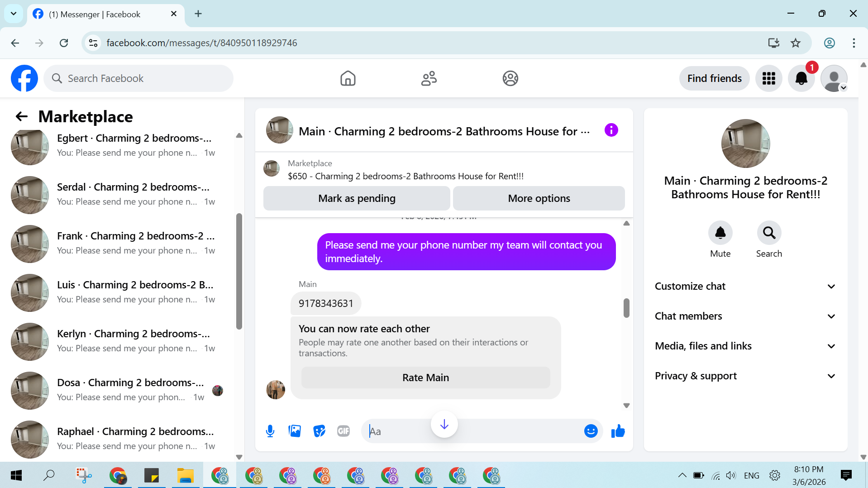This screenshot has height=488, width=868.
Task: Click the chat messages scrollbar thumb
Action: coord(626,308)
